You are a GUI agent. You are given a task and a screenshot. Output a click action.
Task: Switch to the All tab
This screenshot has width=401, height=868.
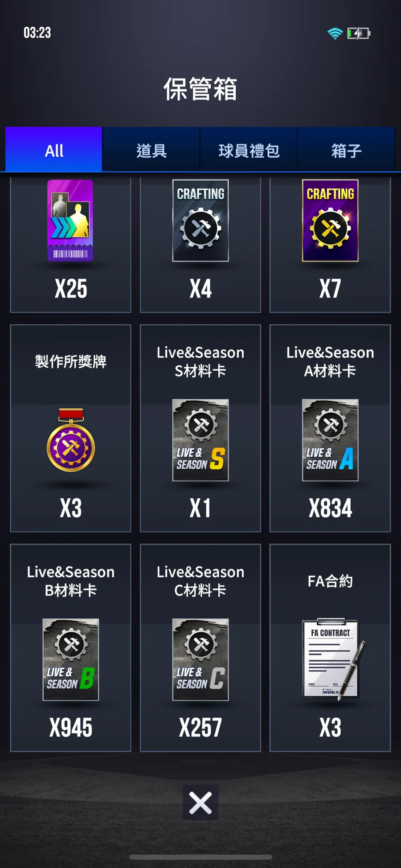54,150
